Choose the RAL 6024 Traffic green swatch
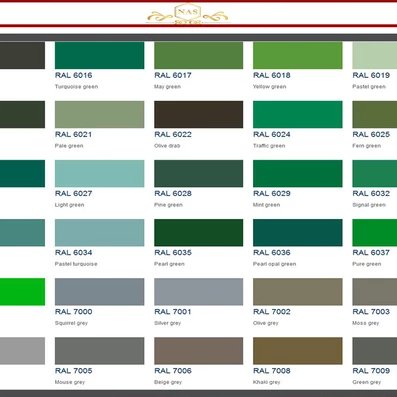Viewport: 397px width, 397px height. click(x=298, y=114)
